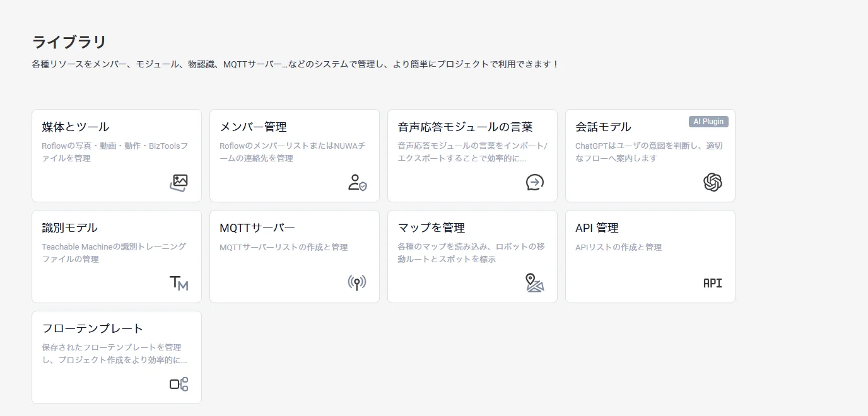
Task: Open the メンバー管理 card title
Action: (253, 127)
